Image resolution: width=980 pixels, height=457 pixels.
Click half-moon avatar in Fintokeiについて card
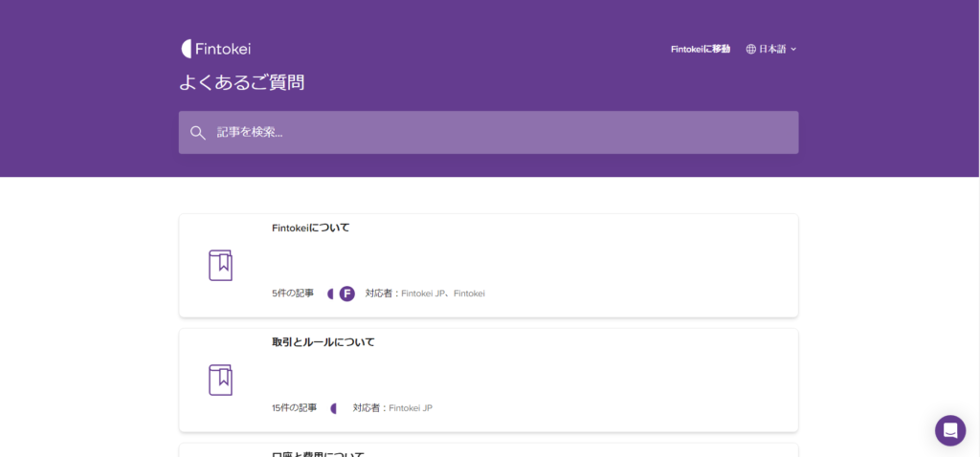[x=331, y=294]
